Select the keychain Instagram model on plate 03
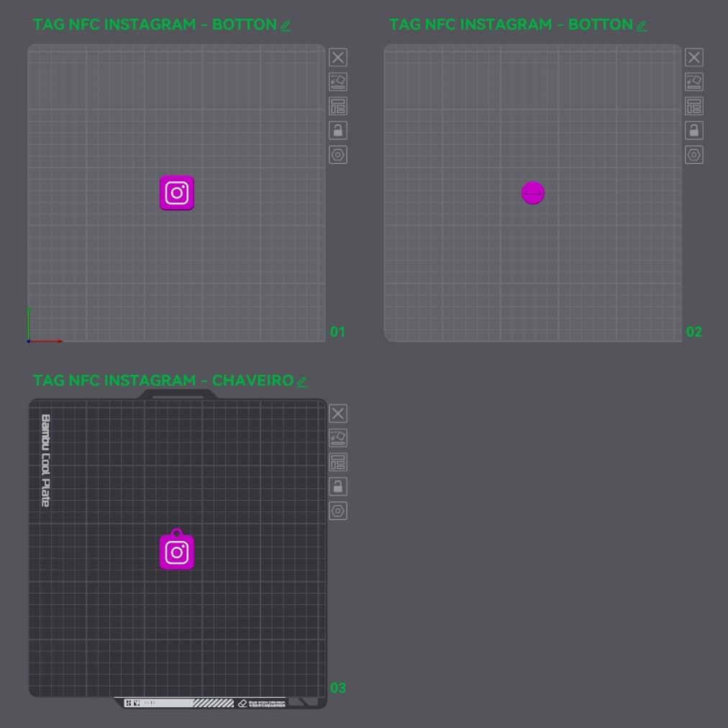The image size is (728, 728). tap(177, 550)
